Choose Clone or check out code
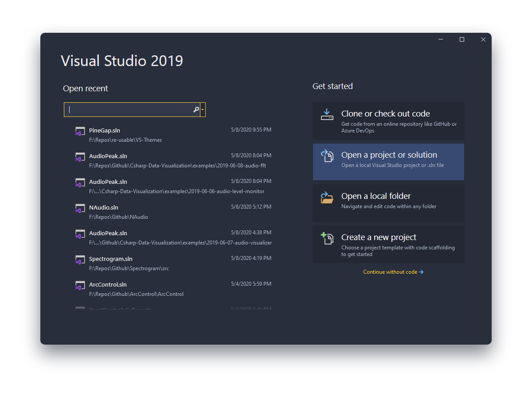The width and height of the screenshot is (532, 396). pyautogui.click(x=388, y=120)
